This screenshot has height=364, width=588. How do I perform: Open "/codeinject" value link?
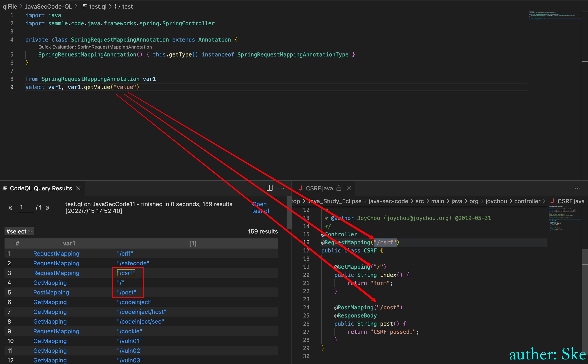[135, 302]
